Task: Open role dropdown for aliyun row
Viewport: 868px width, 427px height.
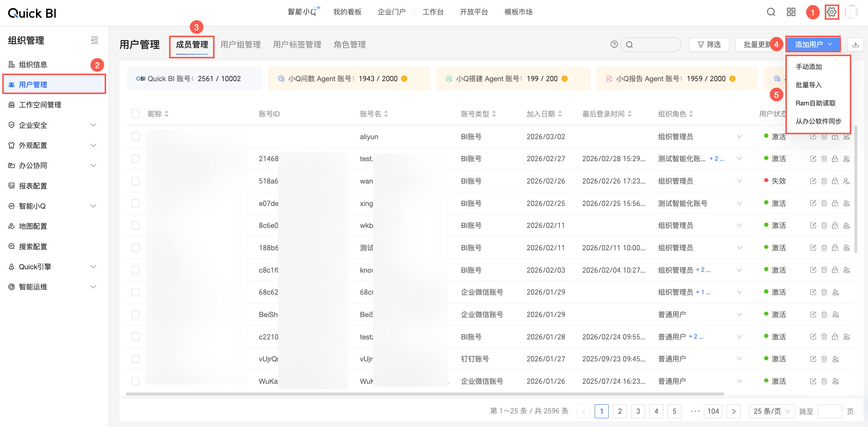Action: click(739, 137)
